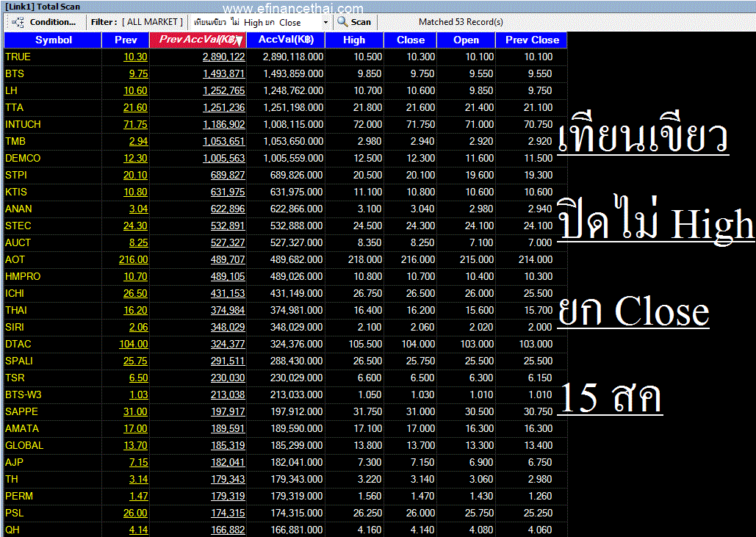
Task: Select the THAI symbol
Action: click(x=16, y=310)
